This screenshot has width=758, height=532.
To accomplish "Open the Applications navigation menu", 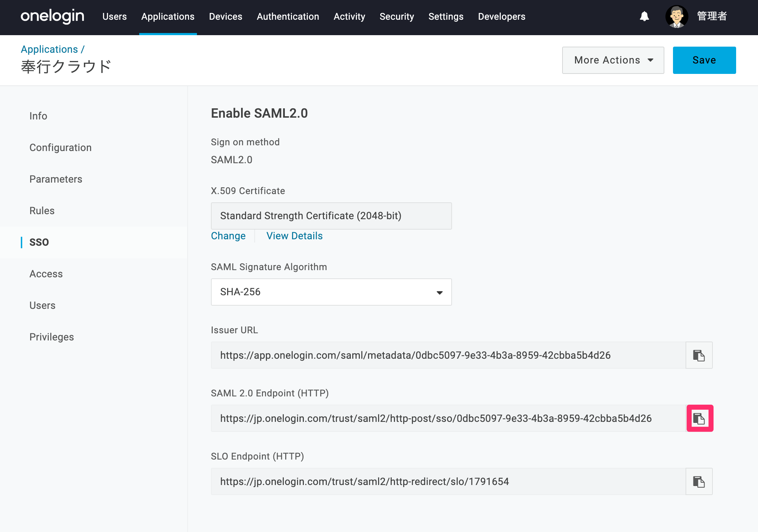I will pyautogui.click(x=168, y=17).
